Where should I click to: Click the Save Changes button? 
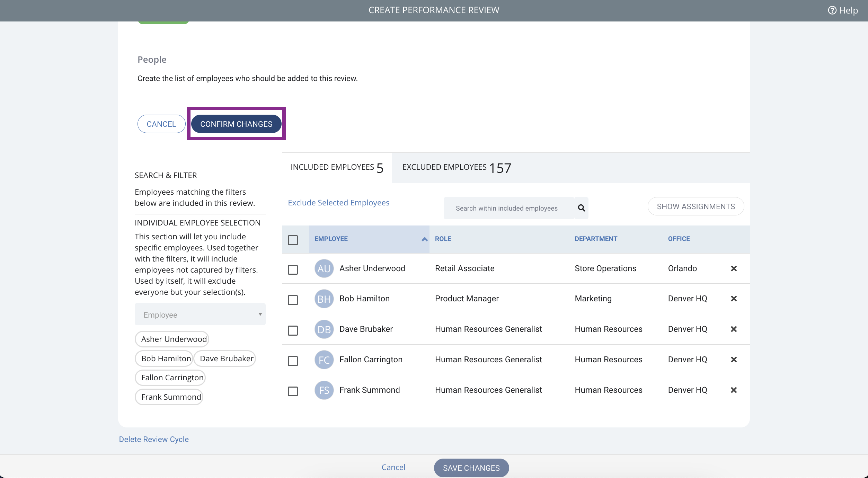(x=471, y=468)
